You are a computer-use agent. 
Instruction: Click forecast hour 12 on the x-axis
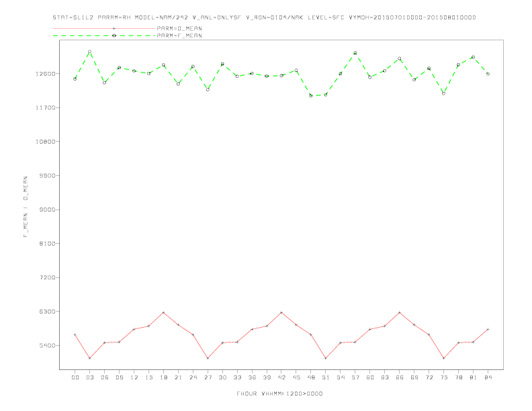point(134,377)
